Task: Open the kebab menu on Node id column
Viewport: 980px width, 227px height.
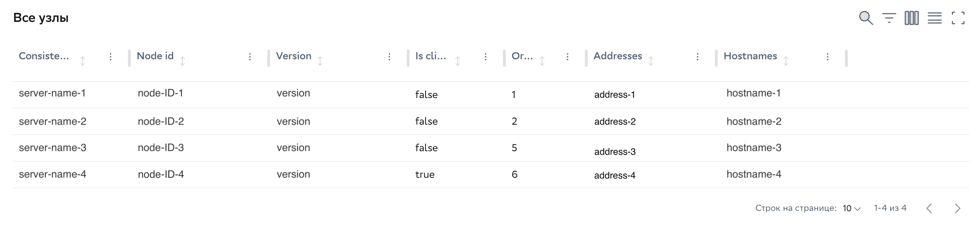Action: click(x=250, y=56)
